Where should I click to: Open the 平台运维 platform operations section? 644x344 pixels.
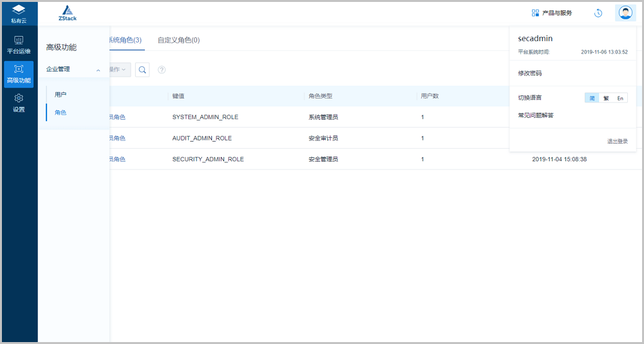tap(19, 44)
